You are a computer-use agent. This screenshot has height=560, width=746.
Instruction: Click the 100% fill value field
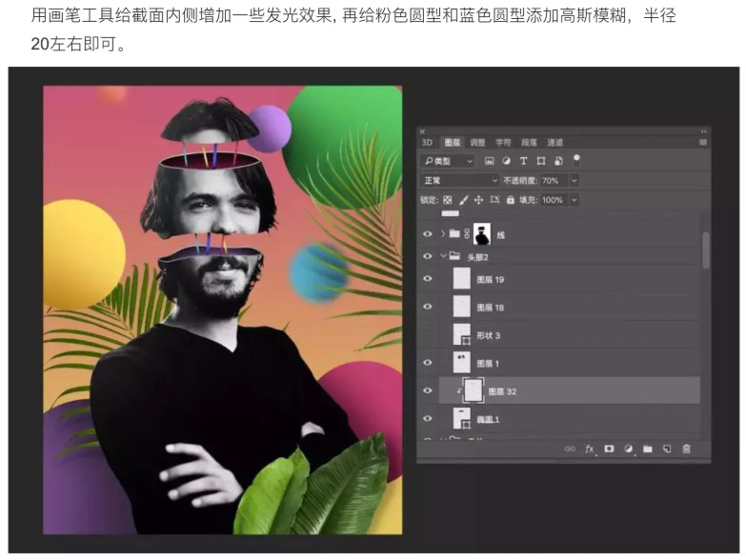point(554,200)
